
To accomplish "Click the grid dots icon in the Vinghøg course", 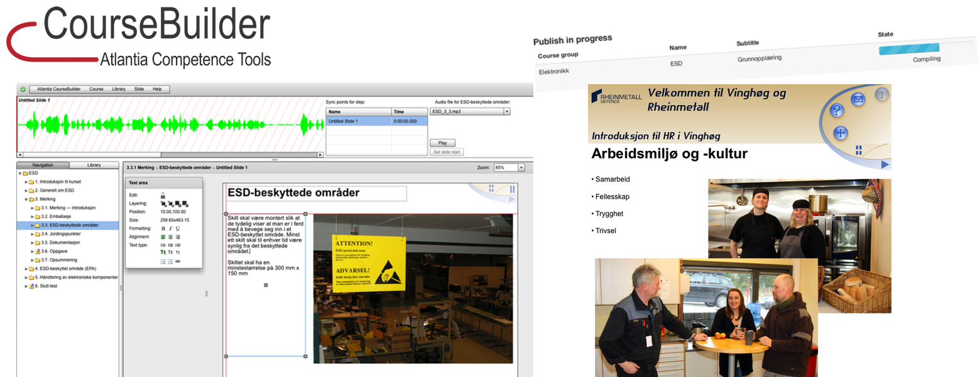I will point(859,150).
